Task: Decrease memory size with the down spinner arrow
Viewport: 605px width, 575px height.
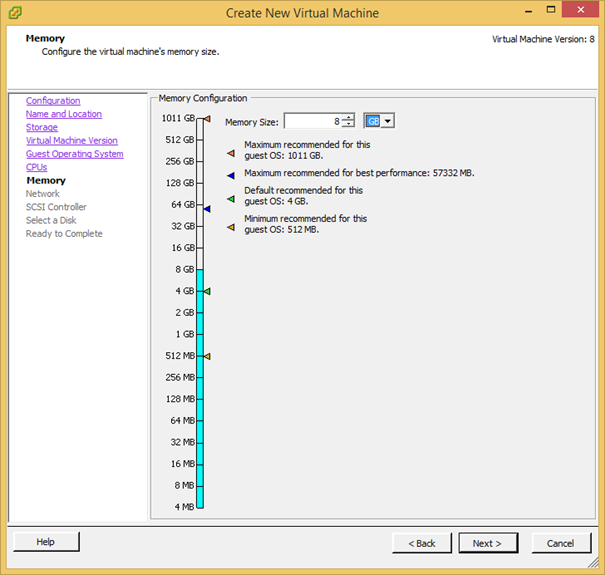Action: click(348, 124)
